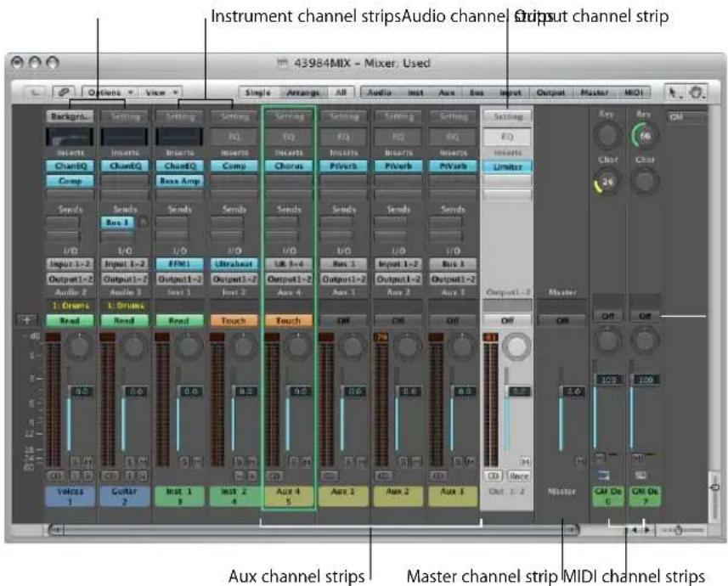Solo the Voices channel strip
This screenshot has height=586, width=728.
[x=76, y=461]
